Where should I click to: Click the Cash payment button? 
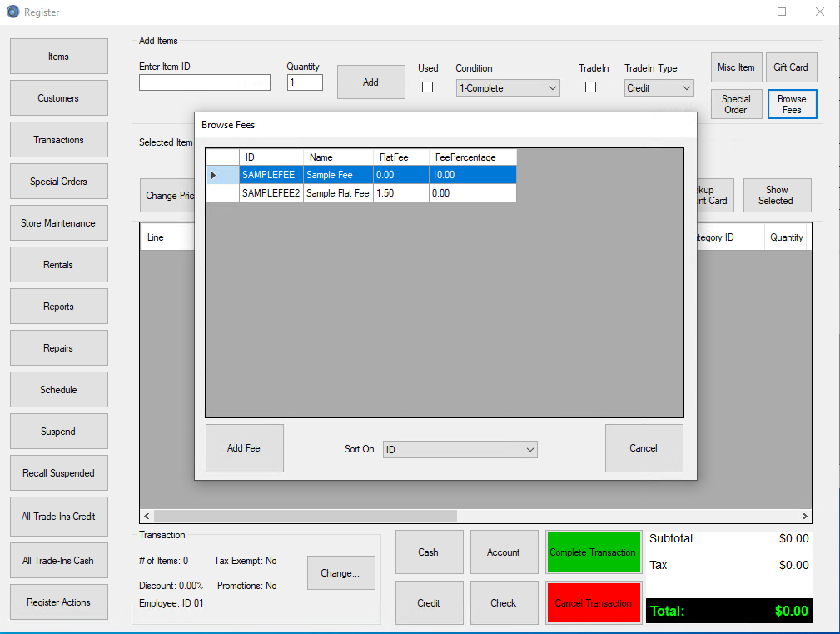point(429,552)
